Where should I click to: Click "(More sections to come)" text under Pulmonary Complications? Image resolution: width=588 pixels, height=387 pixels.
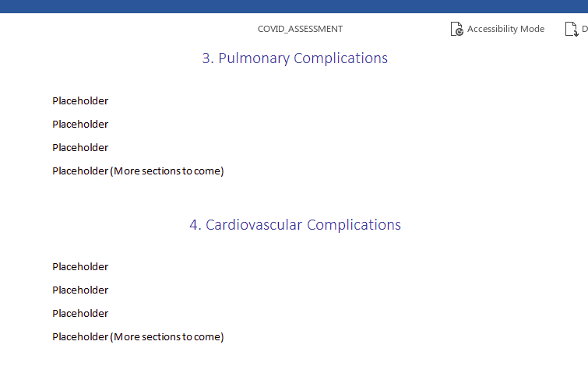[167, 171]
